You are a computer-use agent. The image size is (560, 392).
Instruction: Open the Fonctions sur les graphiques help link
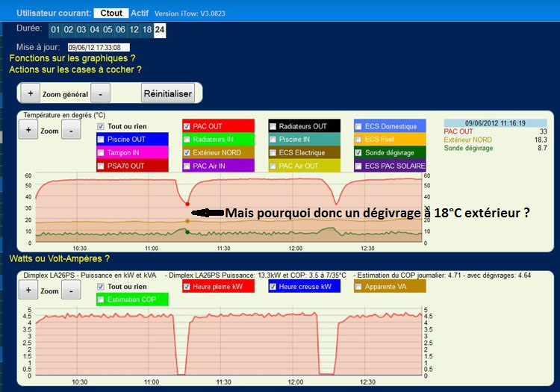72,58
